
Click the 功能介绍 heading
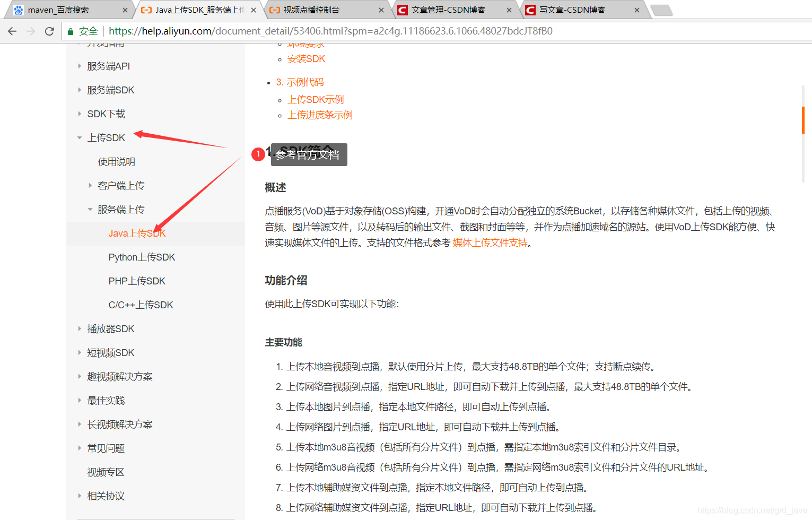(286, 280)
